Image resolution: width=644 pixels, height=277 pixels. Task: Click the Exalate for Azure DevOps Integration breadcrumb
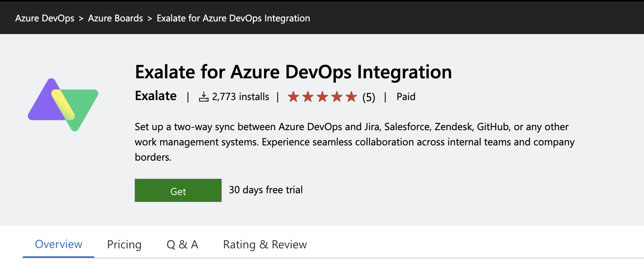233,18
